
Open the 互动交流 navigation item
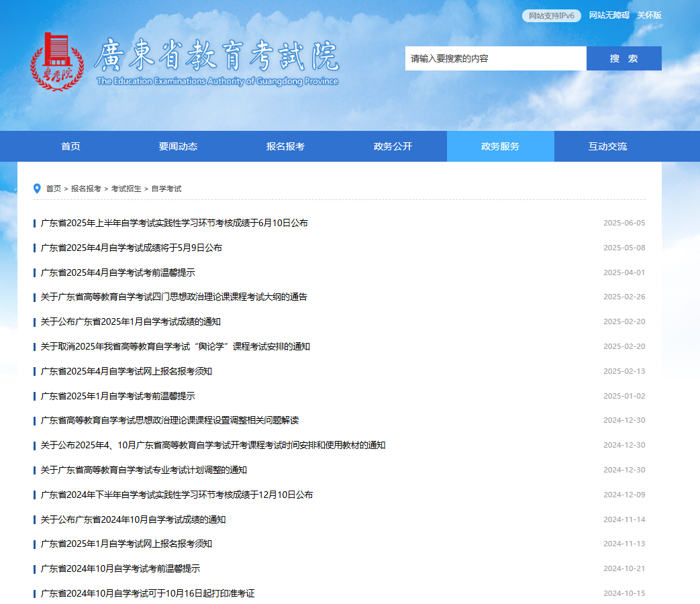coord(607,146)
